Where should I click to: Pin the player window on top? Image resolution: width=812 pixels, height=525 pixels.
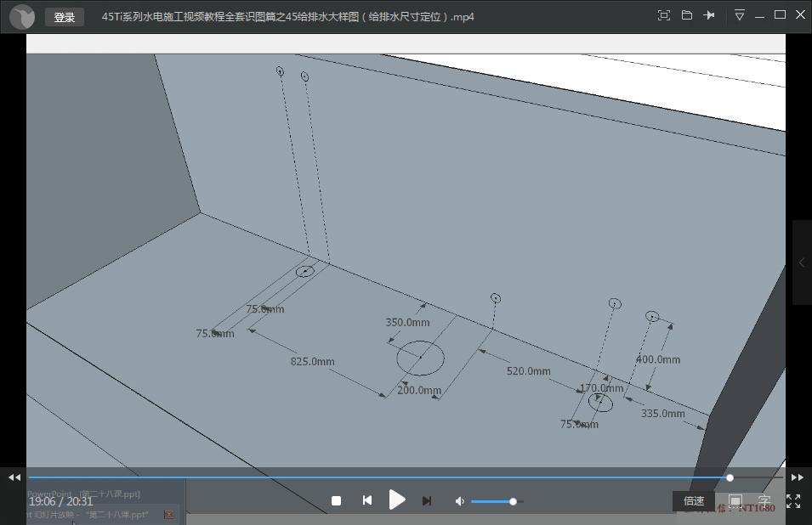[x=709, y=15]
